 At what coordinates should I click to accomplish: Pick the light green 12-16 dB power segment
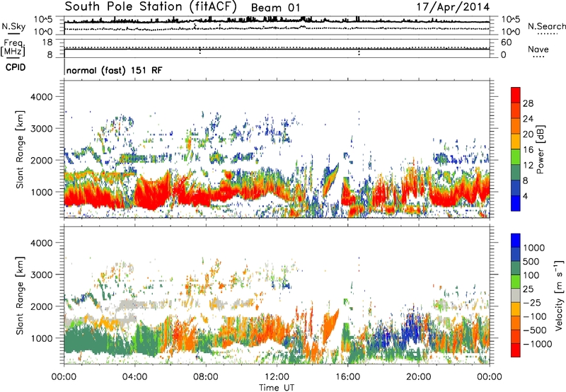point(516,156)
